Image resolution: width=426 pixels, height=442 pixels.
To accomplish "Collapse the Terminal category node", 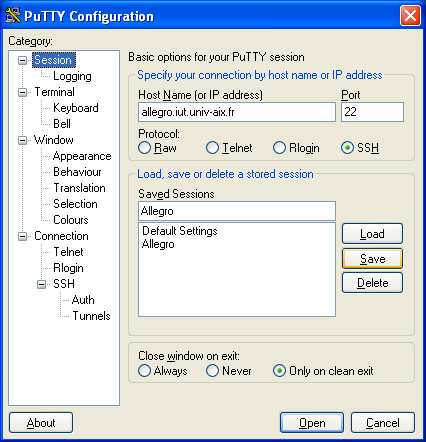I will point(22,92).
